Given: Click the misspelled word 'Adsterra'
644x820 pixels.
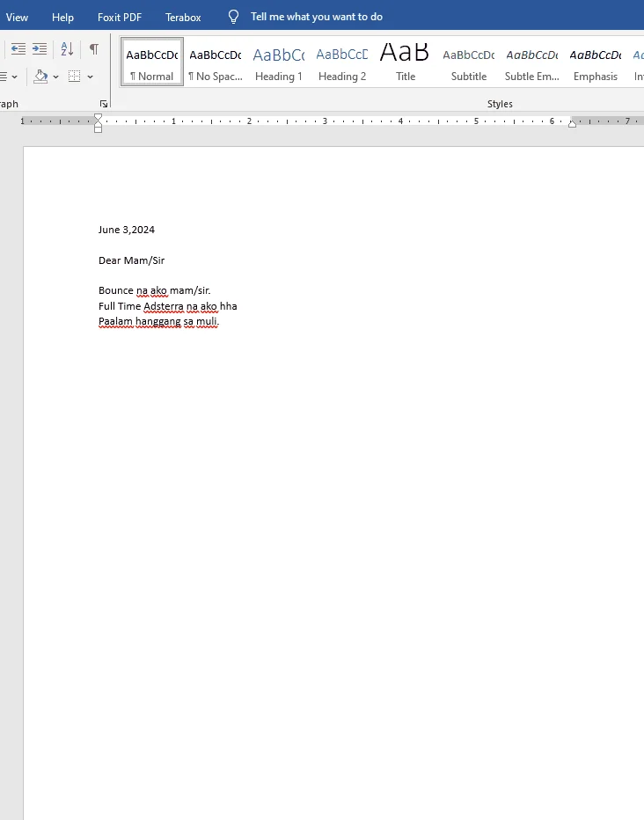Looking at the screenshot, I should coord(164,306).
